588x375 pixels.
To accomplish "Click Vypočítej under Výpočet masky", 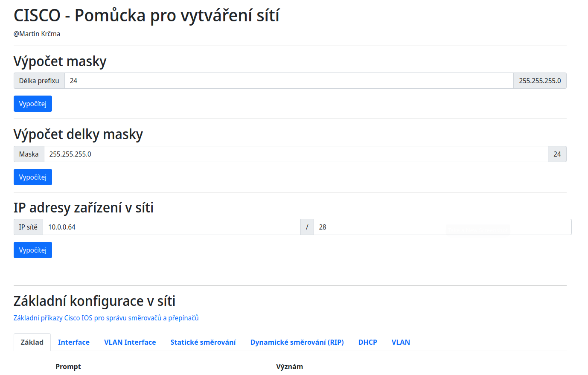I will (x=33, y=104).
